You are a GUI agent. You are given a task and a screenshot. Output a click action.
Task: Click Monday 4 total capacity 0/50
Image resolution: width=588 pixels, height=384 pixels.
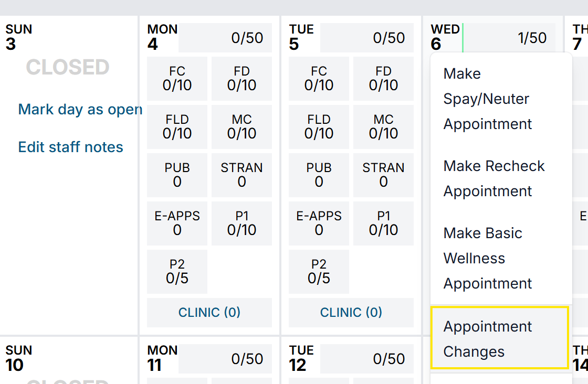pyautogui.click(x=225, y=38)
